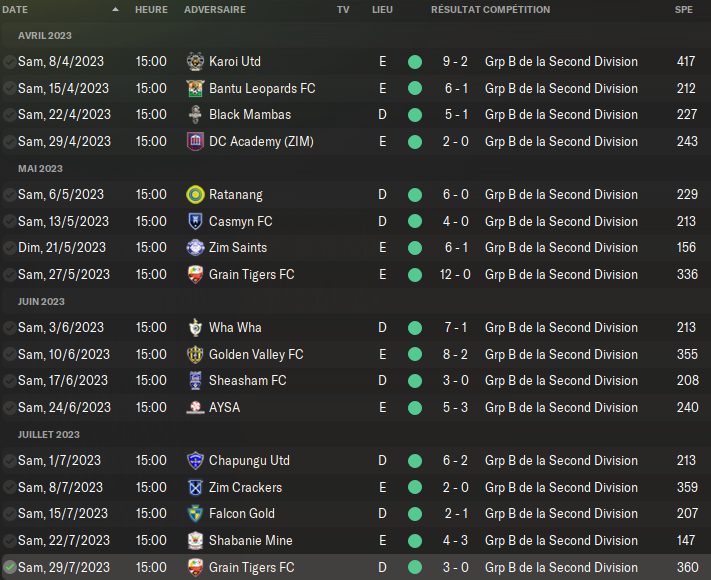Image resolution: width=711 pixels, height=580 pixels.
Task: Collapse the JUILLET 2023 month section
Action: 49,434
